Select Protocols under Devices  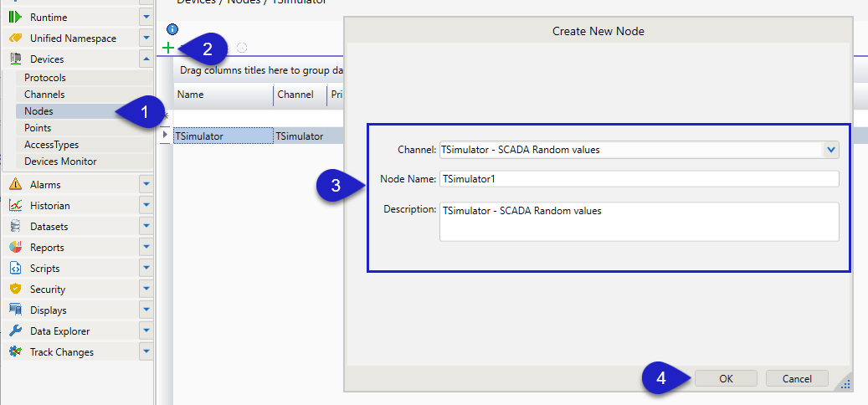click(x=45, y=78)
